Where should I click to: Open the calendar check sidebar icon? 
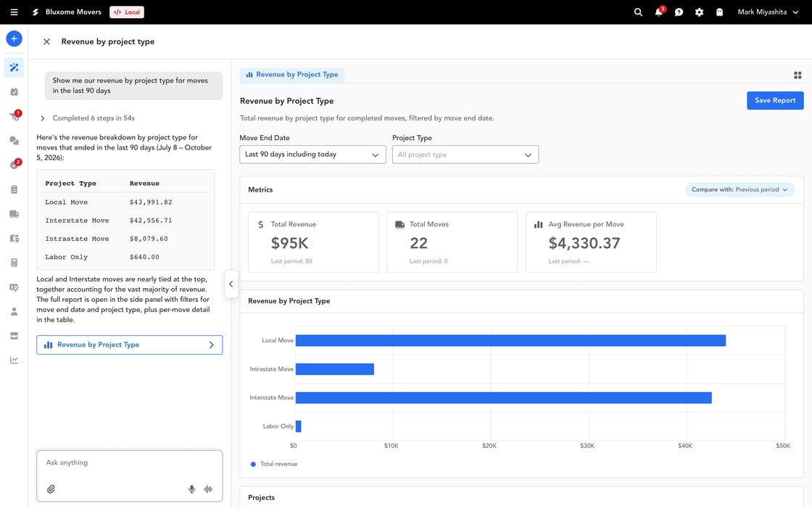[14, 91]
